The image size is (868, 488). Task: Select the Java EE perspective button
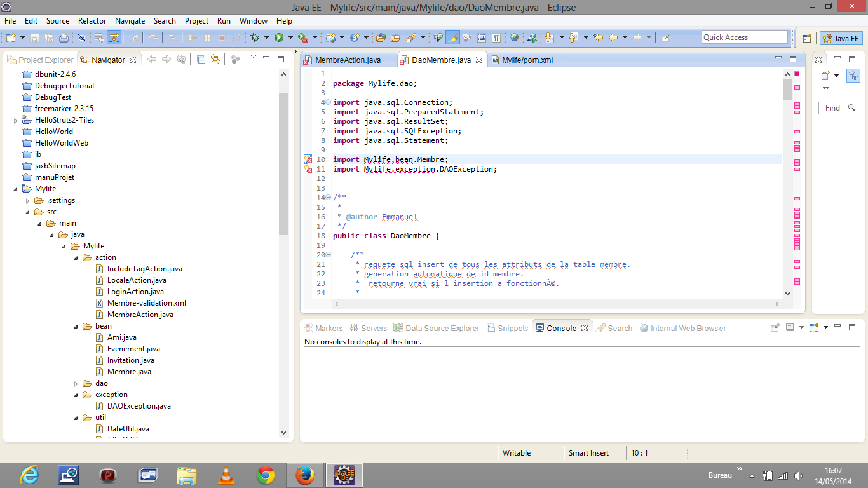pyautogui.click(x=841, y=38)
